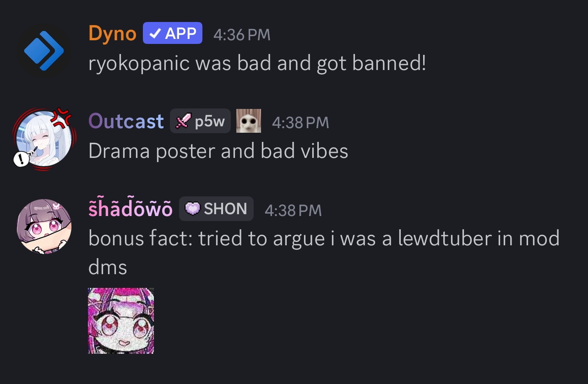Open shadowo's pink-eyed avatar
The width and height of the screenshot is (588, 384).
pos(44,227)
